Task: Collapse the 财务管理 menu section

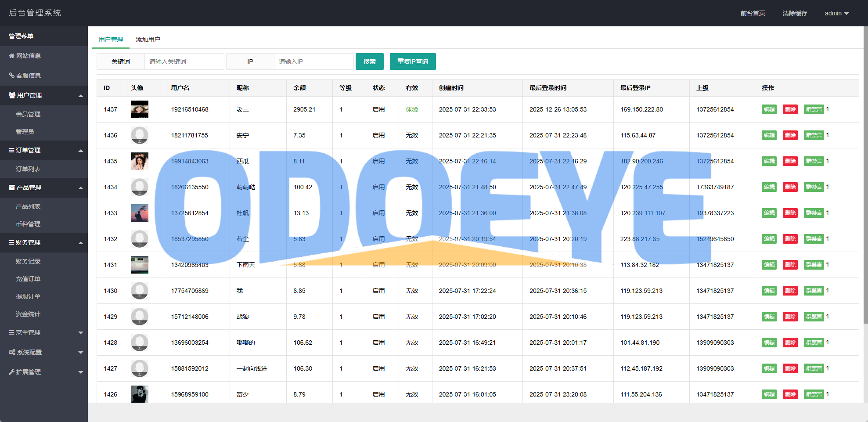Action: tap(81, 243)
